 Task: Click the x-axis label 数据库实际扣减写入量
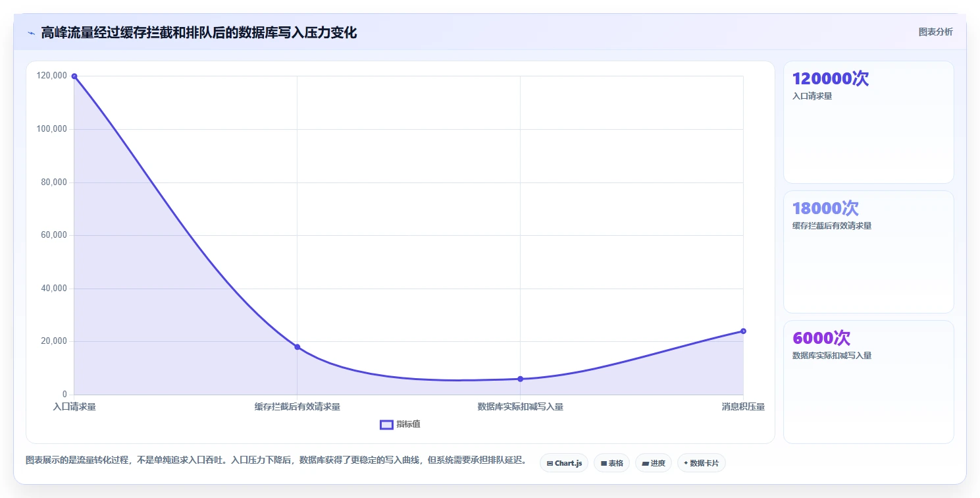point(521,407)
